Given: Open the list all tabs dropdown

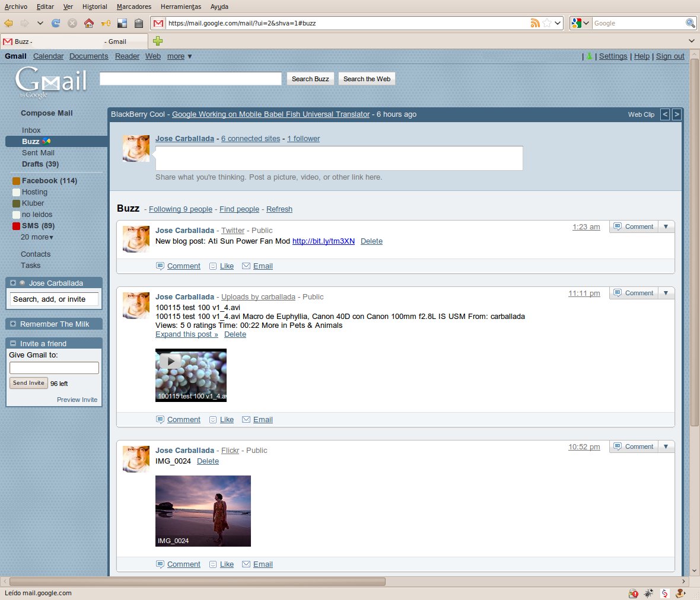Looking at the screenshot, I should [x=692, y=41].
